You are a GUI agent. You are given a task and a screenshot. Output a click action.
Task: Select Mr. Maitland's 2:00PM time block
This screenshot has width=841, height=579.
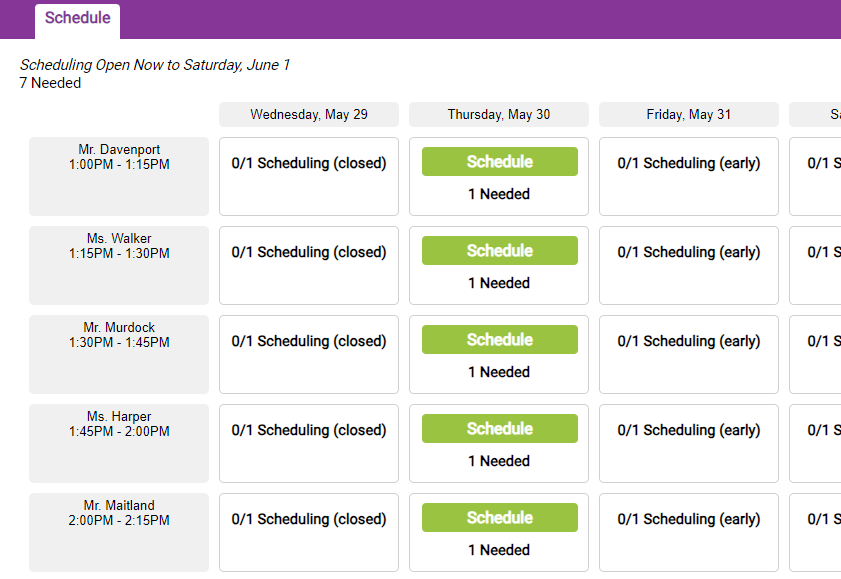118,531
